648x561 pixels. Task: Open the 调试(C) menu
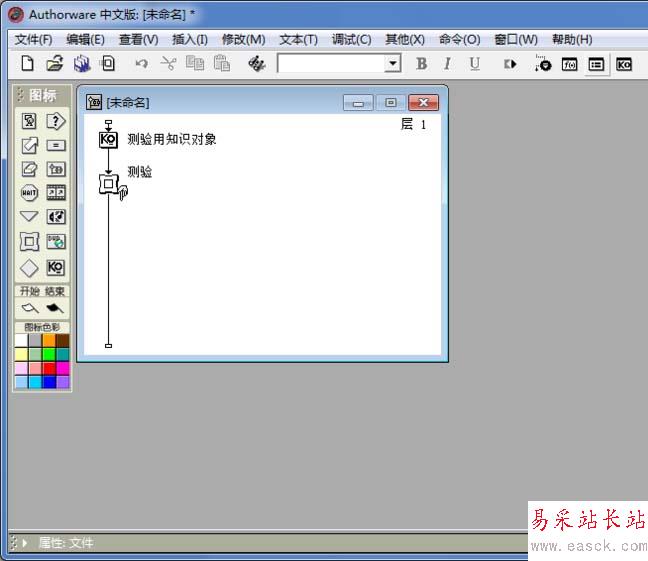coord(351,40)
